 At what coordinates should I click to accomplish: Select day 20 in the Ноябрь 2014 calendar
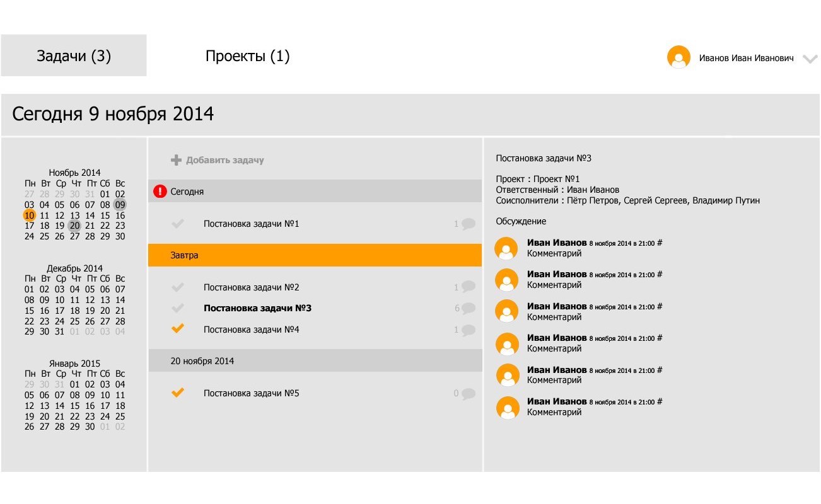coord(75,226)
